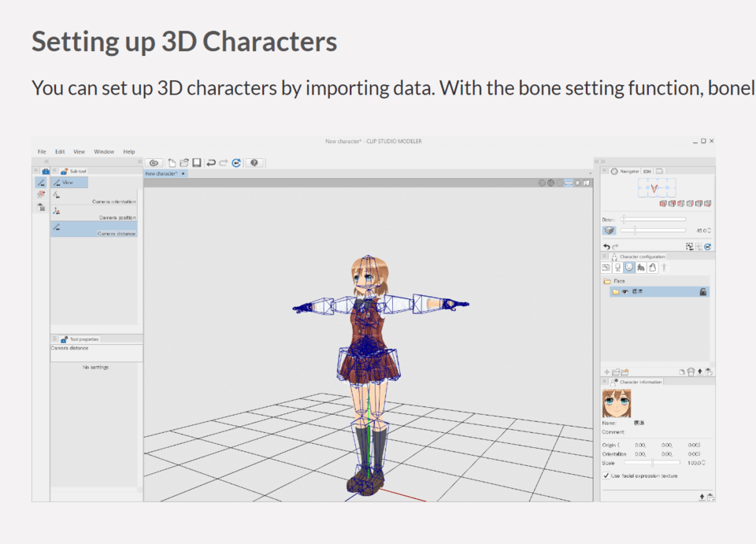Screen dimensions: 756x544
Task: Click the perspective value stepper arrows
Action: (710, 231)
